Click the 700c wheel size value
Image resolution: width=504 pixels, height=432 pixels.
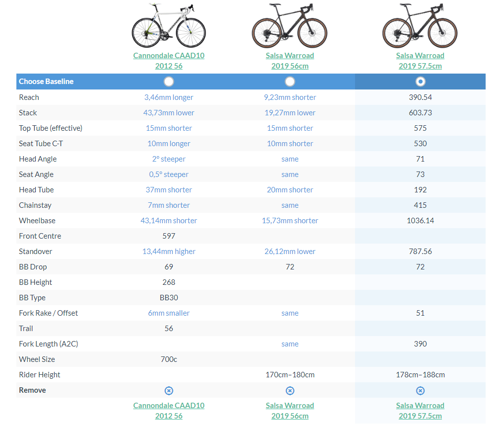tap(169, 359)
